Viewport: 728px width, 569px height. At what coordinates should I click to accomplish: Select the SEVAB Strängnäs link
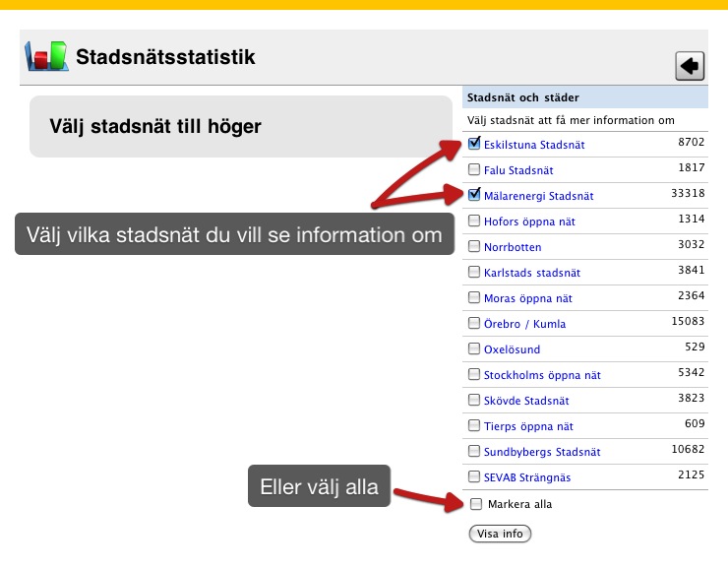coord(527,477)
